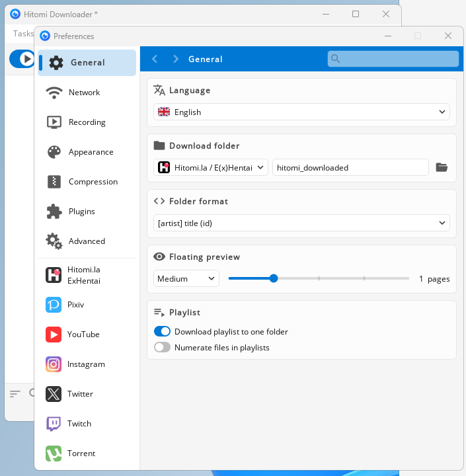Click the Twitter X icon
The width and height of the screenshot is (466, 476).
[x=54, y=394]
